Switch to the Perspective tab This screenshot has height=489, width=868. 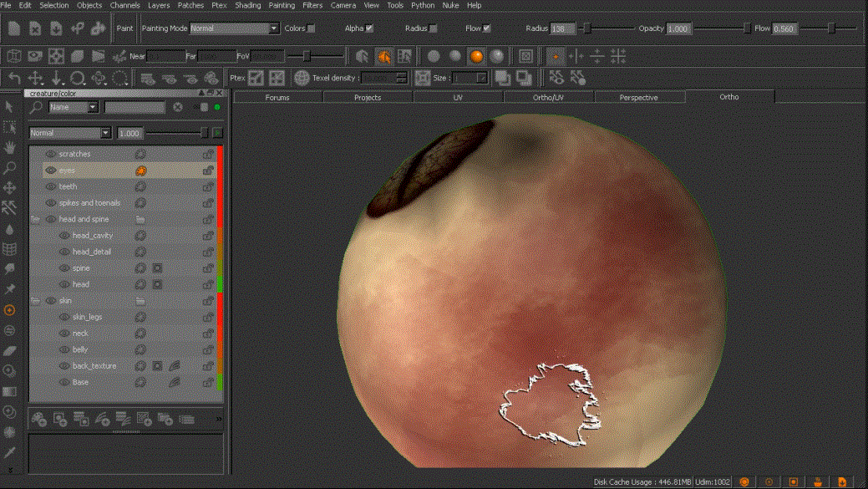coord(639,98)
